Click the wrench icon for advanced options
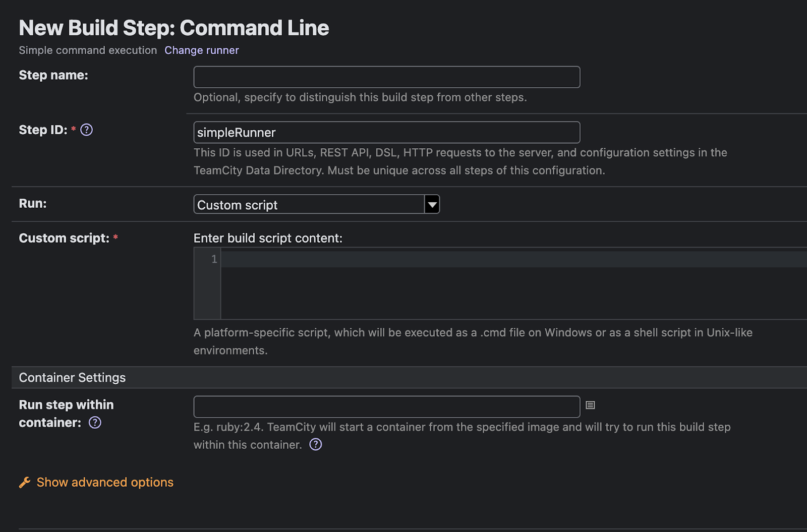Screen dimensions: 807x532 [x=25, y=483]
